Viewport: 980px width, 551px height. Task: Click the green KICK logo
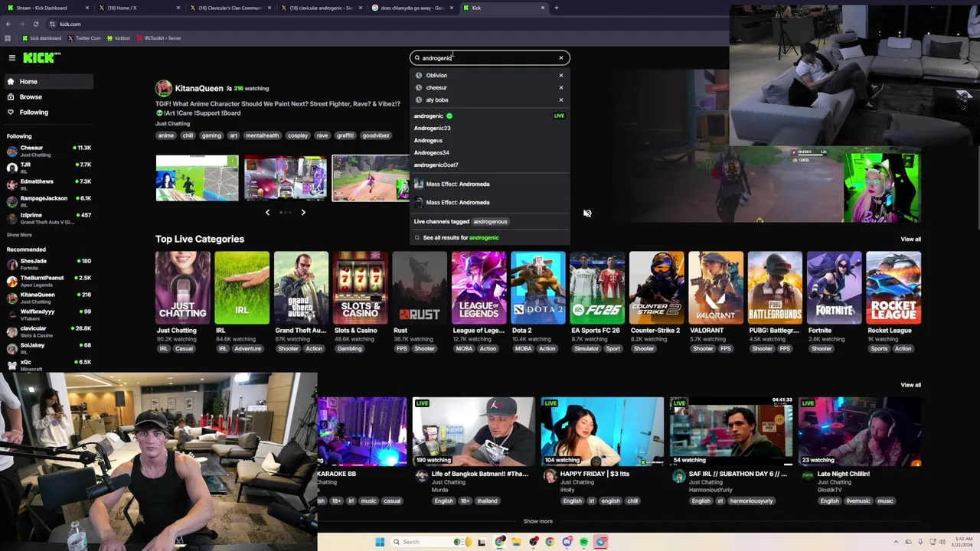[x=40, y=57]
